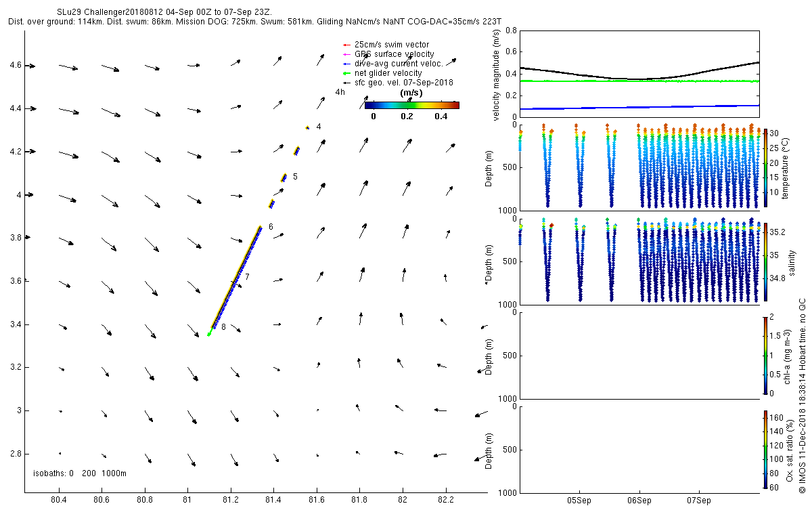Viewport: 812px width, 508px height.
Task: Click the black sfc geo. vel. legend arrow
Action: coord(346,83)
